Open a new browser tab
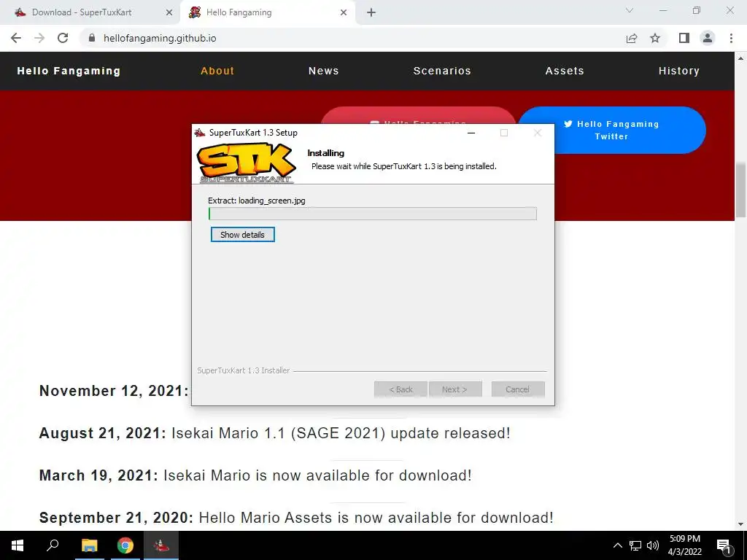The height and width of the screenshot is (560, 747). [x=371, y=13]
